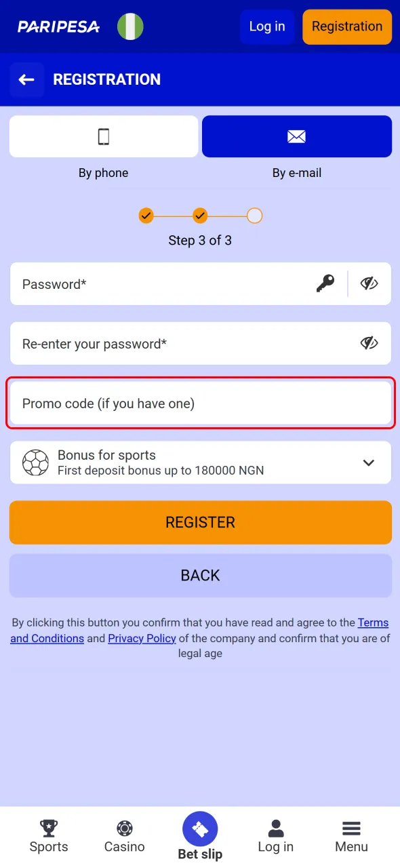Image resolution: width=400 pixels, height=868 pixels.
Task: Open the Nigeria flag language selector
Action: pos(130,26)
